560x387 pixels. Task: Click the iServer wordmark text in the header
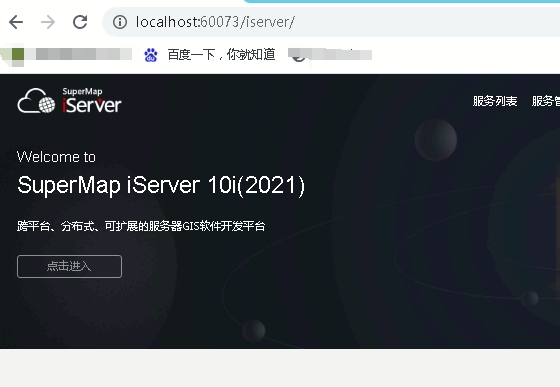click(92, 105)
